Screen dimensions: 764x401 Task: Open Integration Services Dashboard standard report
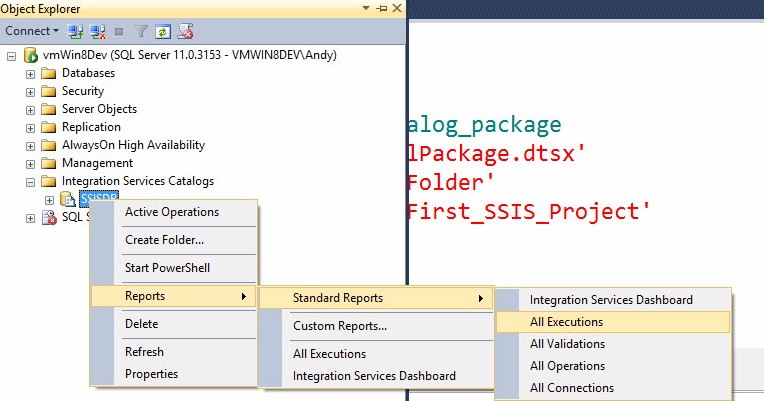click(613, 300)
